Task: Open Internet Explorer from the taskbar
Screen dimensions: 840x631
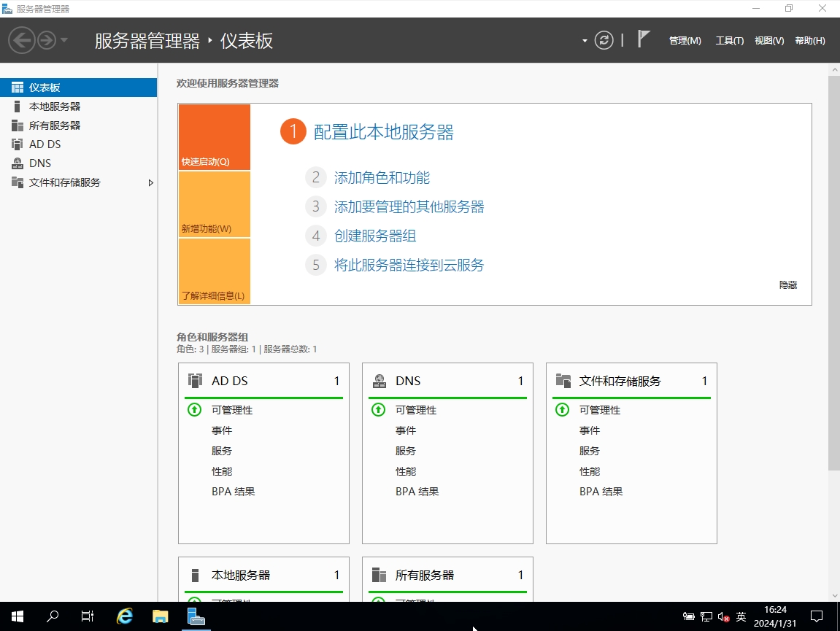Action: point(125,616)
